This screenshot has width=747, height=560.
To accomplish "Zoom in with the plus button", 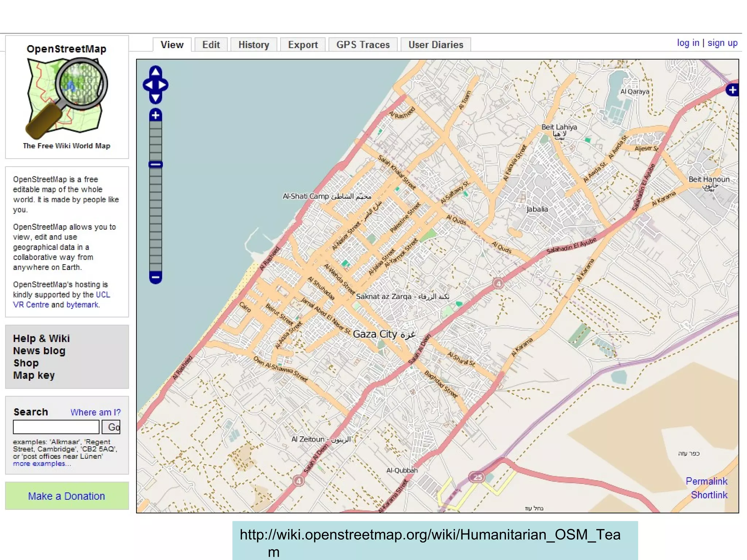I will click(155, 115).
